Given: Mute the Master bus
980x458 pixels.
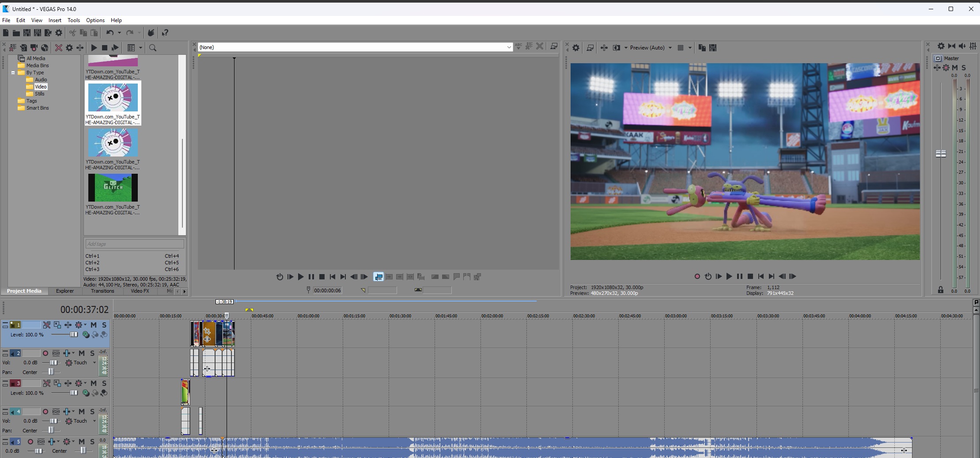Looking at the screenshot, I should (x=955, y=68).
